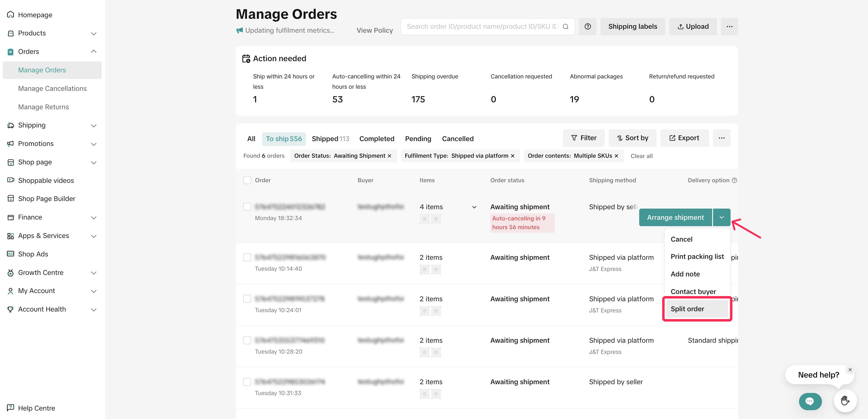The width and height of the screenshot is (868, 419).
Task: Close the Need help popup
Action: (x=850, y=369)
